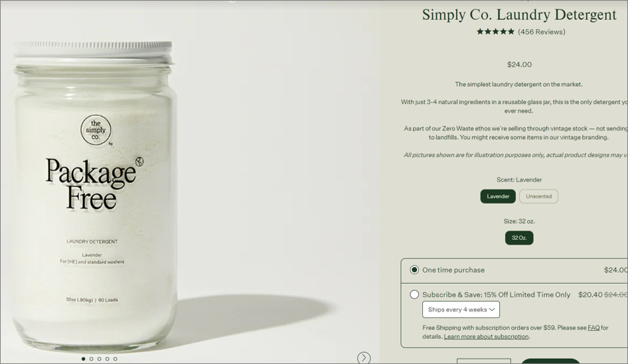628x364 pixels.
Task: Select the second carousel dot indicator
Action: coord(92,359)
